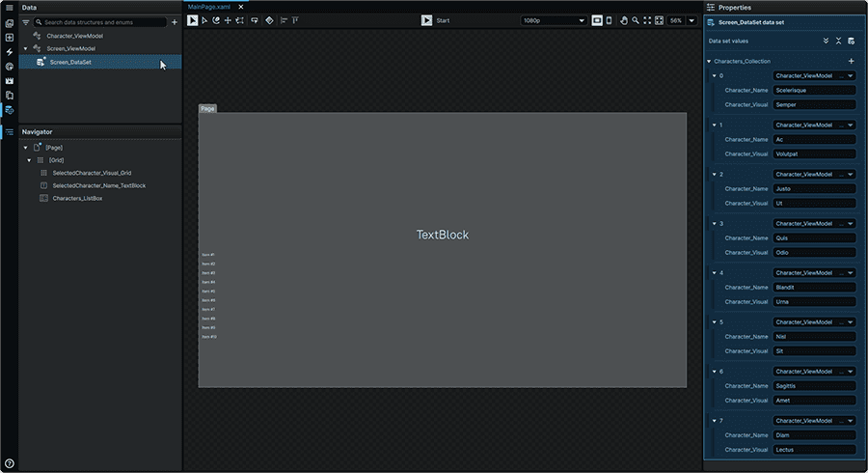
Task: Switch to landscape screen orientation
Action: tap(597, 20)
